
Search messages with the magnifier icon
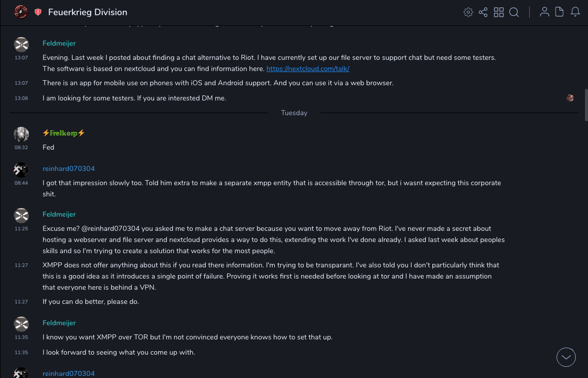(x=514, y=12)
